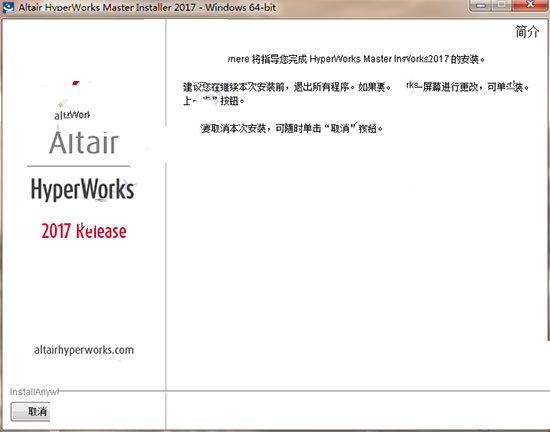
Task: Click the installer icon in title bar
Action: pyautogui.click(x=8, y=7)
